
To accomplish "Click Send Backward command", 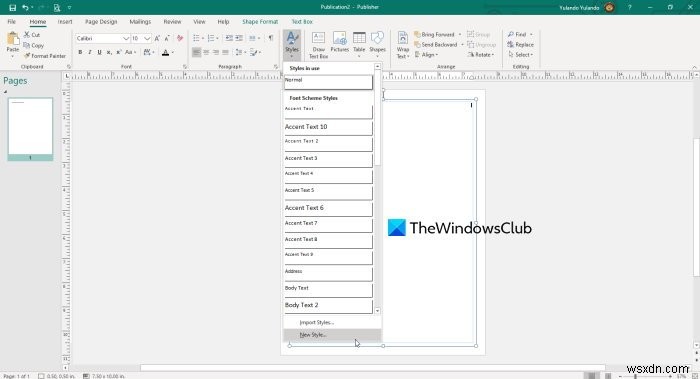I will tap(435, 45).
